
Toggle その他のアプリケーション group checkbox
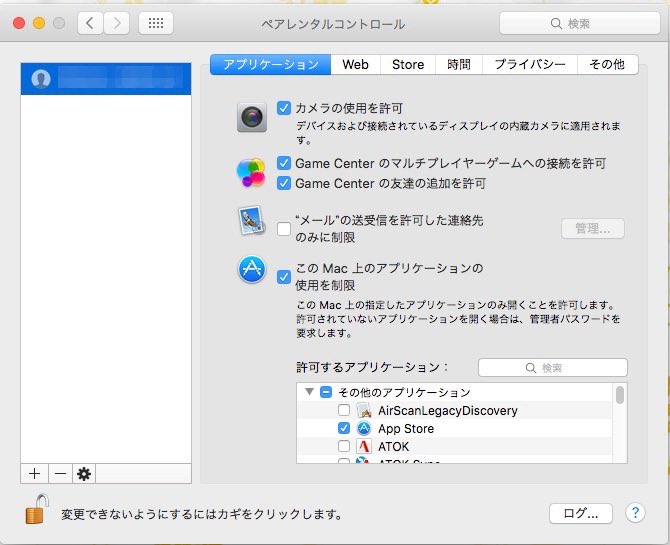[326, 392]
